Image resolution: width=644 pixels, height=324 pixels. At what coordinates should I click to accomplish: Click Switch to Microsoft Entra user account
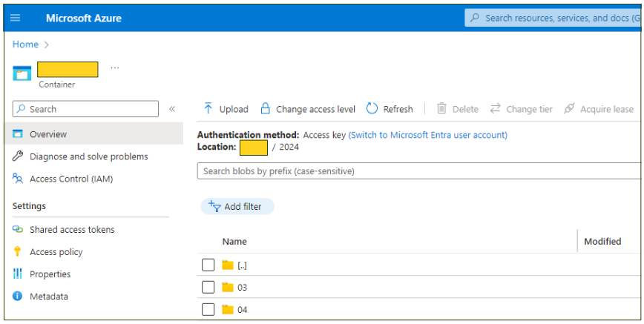[x=427, y=135]
